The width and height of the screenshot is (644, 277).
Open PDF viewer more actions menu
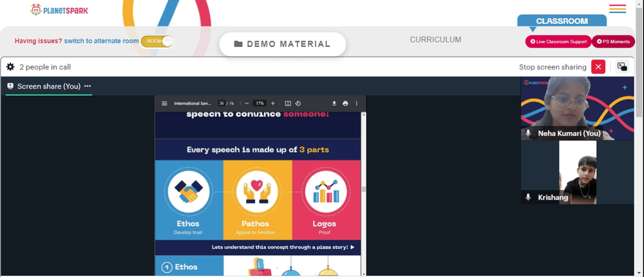point(357,104)
